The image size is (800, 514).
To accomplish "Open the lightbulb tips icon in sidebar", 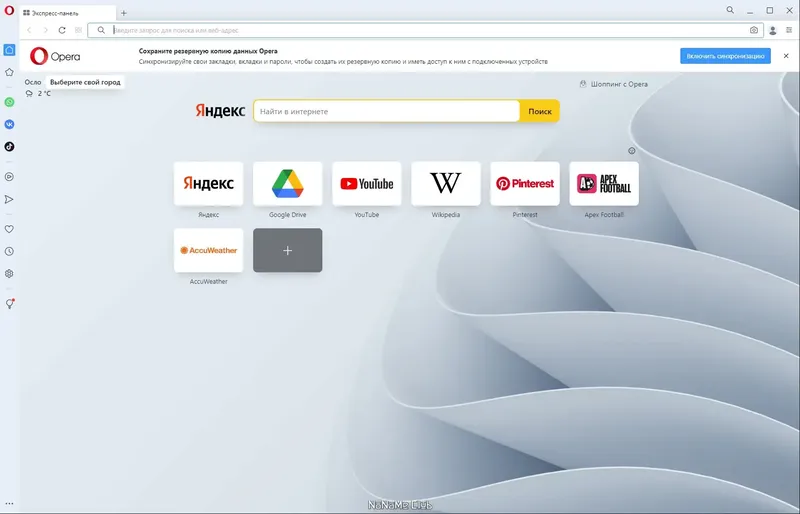I will pos(9,304).
